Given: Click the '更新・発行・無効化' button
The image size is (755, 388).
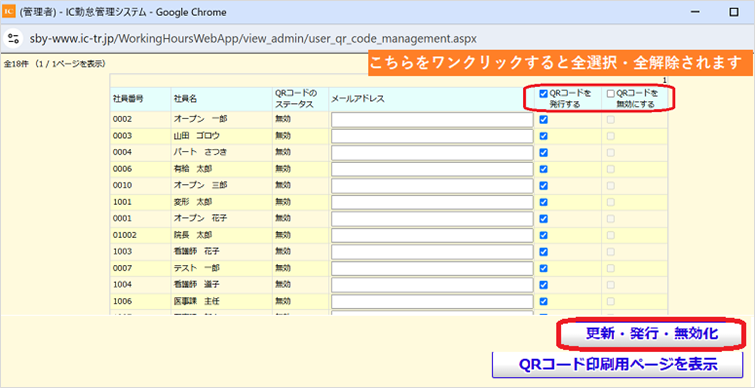Looking at the screenshot, I should [652, 334].
